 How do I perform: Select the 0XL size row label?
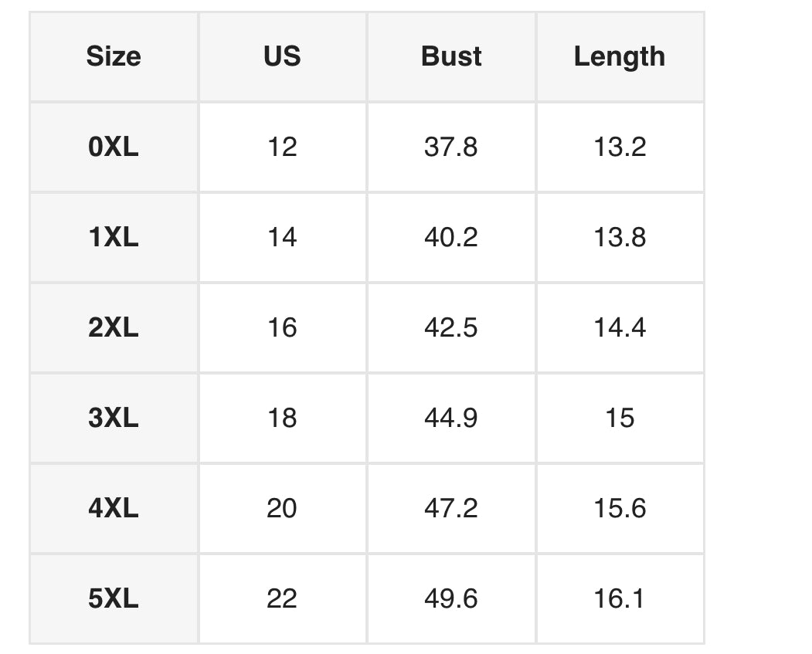[x=114, y=147]
